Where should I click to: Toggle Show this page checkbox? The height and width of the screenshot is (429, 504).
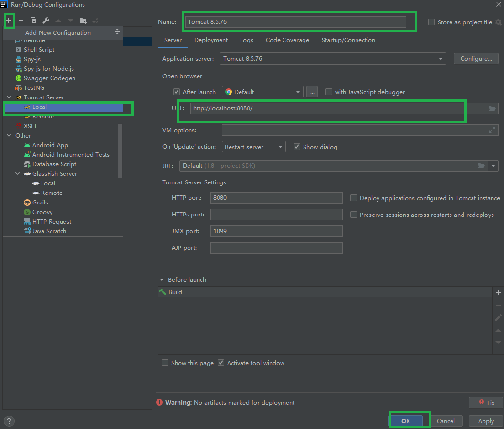point(165,363)
